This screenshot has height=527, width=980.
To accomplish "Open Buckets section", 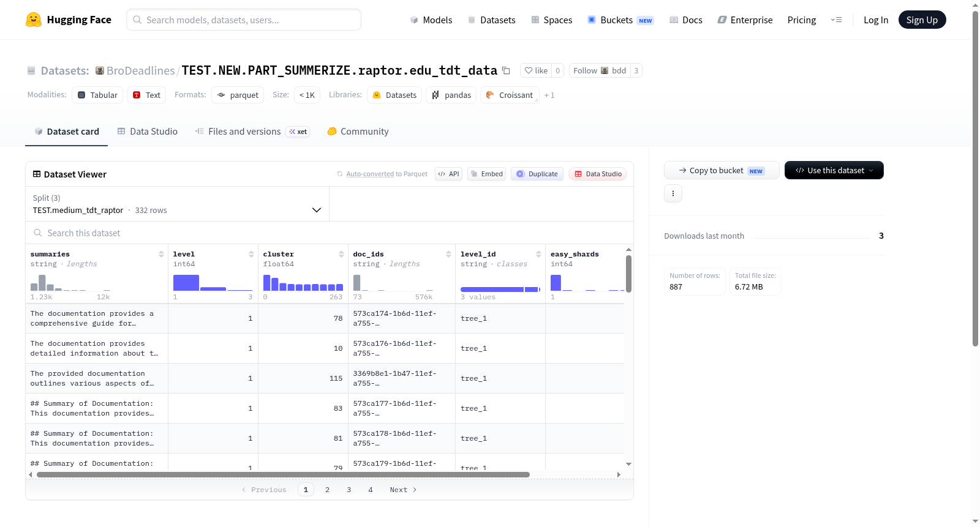I will [620, 20].
